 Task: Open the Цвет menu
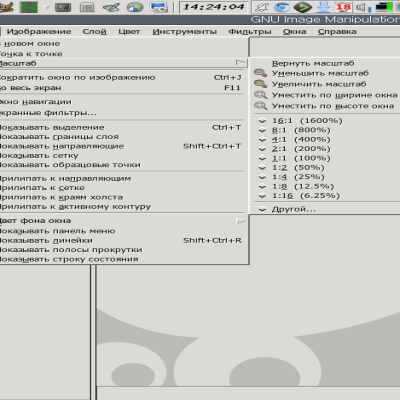pos(129,32)
